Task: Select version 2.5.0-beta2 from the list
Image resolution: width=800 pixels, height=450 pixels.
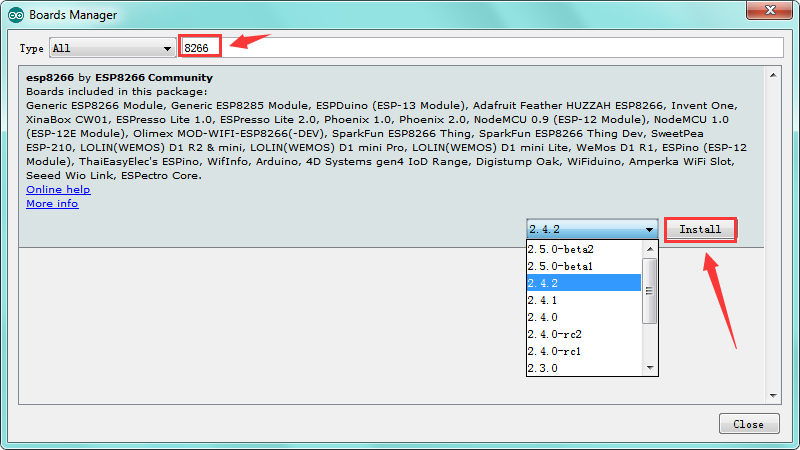Action: click(x=584, y=249)
